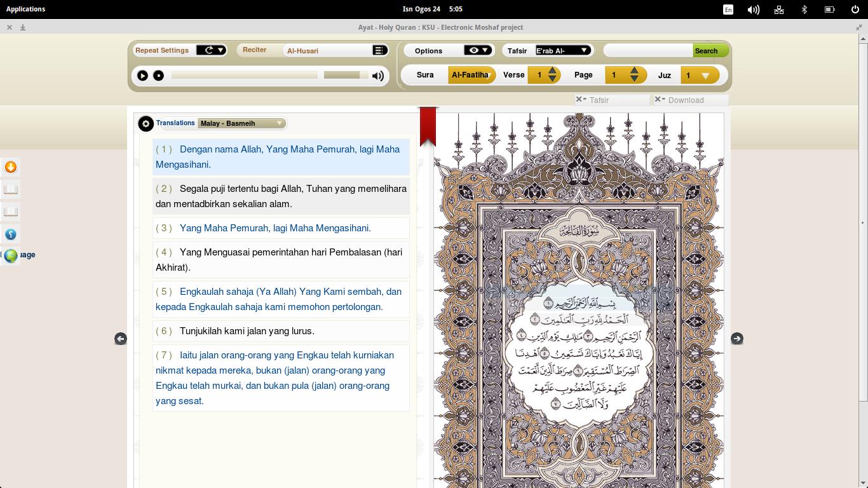The width and height of the screenshot is (868, 488).
Task: Select verse 1 'Dengan nama Allah' translation
Action: pos(281,157)
